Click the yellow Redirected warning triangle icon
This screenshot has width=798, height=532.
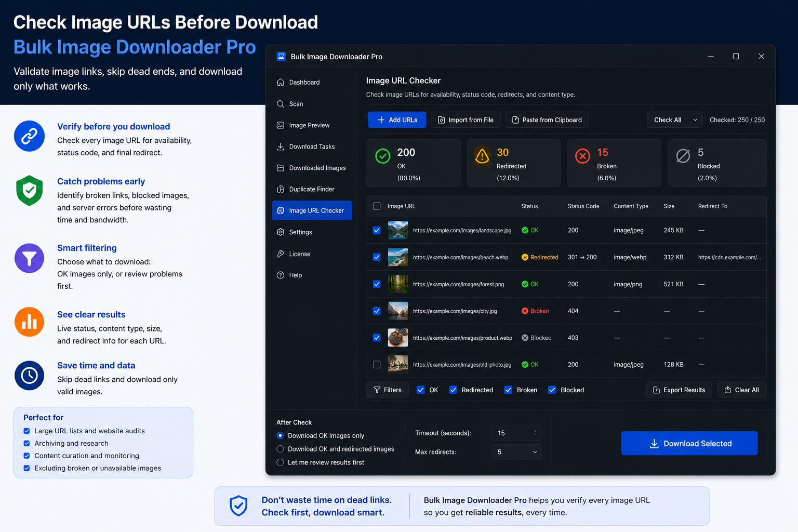pyautogui.click(x=482, y=156)
